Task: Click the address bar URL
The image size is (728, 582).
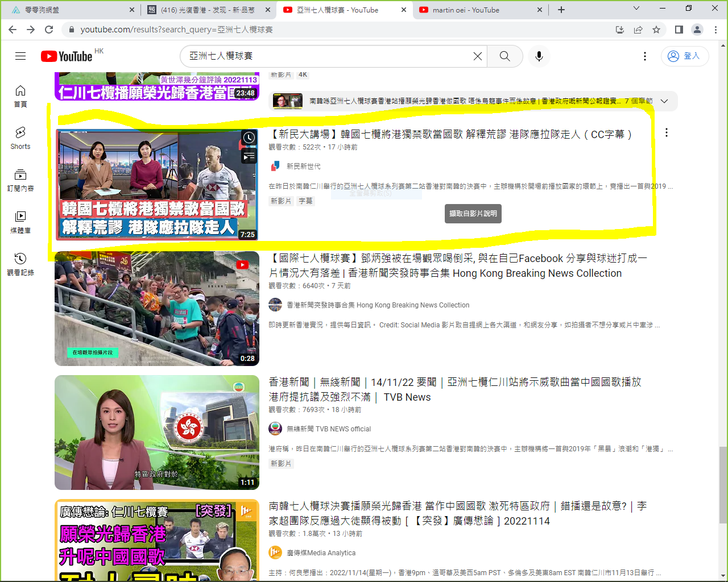Action: pos(176,30)
